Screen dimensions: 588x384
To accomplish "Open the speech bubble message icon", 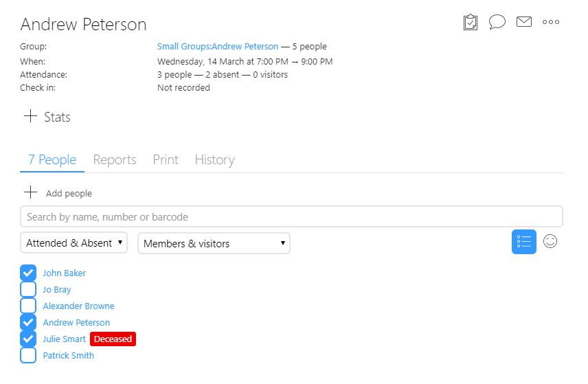I will (497, 23).
